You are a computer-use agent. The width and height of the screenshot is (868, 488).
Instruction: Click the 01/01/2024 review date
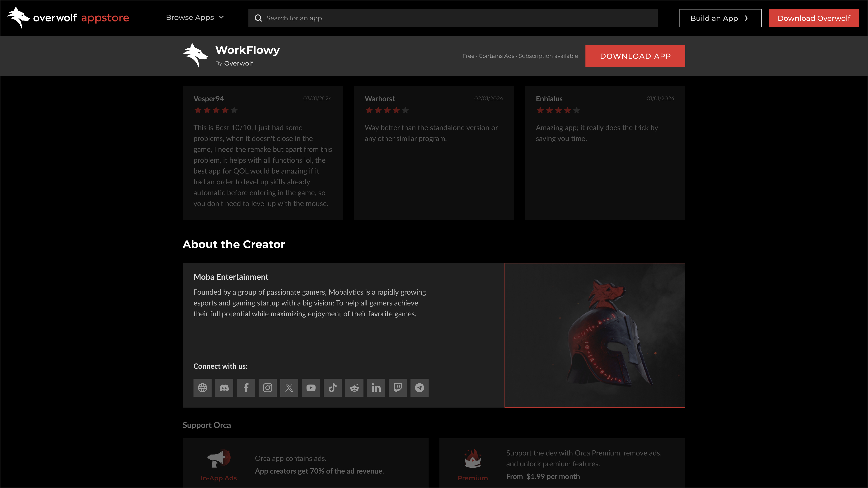(x=660, y=98)
